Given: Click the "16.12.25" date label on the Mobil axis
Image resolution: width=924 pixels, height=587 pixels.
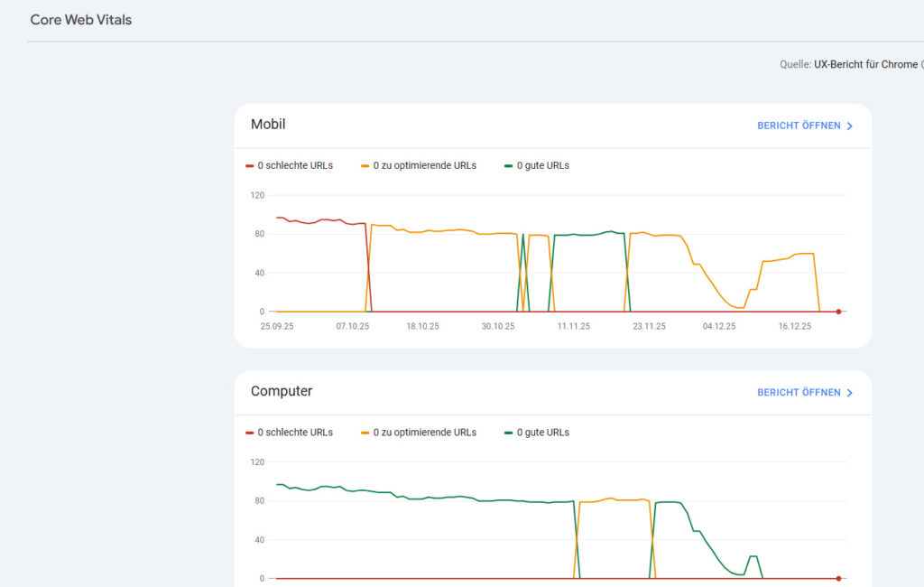Looking at the screenshot, I should (x=794, y=326).
